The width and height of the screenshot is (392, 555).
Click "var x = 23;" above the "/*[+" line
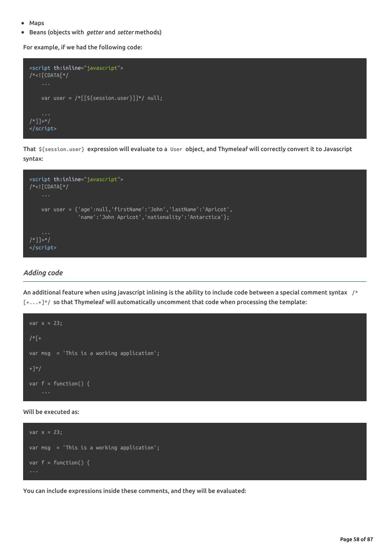(x=45, y=323)
